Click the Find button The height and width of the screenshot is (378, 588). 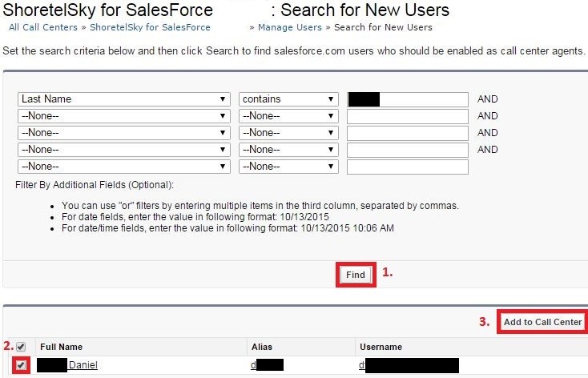point(356,275)
